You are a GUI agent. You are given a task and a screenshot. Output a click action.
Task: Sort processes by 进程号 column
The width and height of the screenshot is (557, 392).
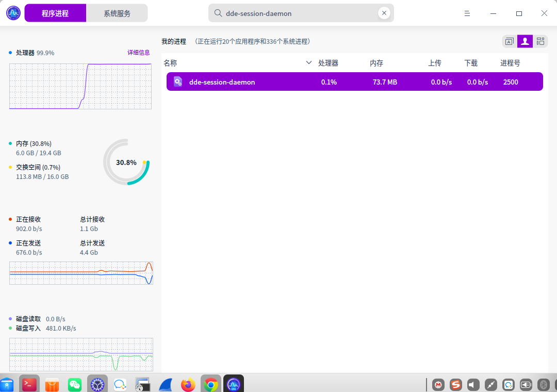(510, 63)
